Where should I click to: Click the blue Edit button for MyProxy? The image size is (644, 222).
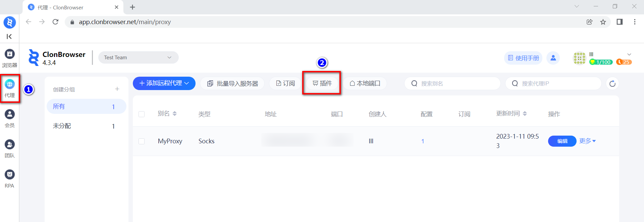pos(562,141)
